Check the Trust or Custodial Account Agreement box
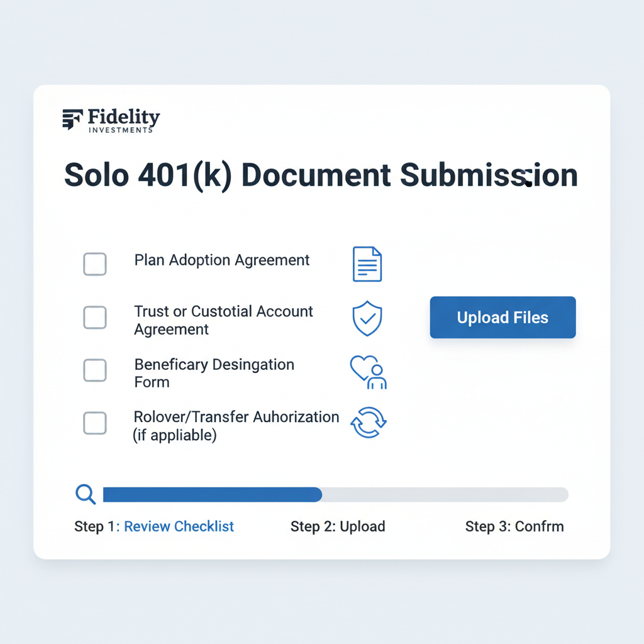644x644 pixels. (95, 318)
